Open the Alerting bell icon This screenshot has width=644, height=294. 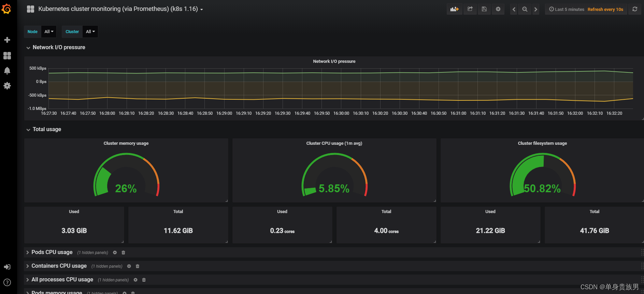(7, 71)
